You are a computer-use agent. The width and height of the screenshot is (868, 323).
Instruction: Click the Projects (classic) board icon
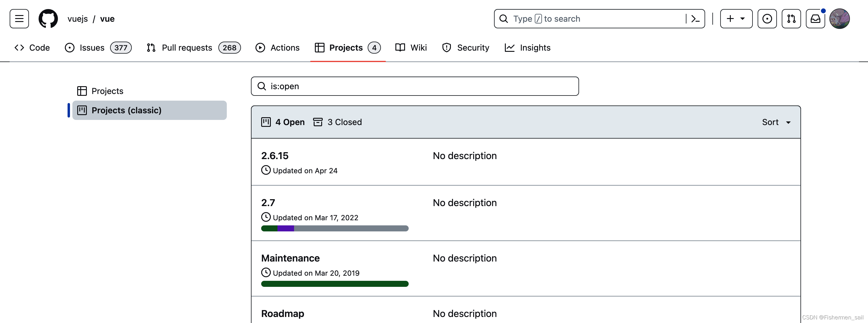click(x=82, y=110)
